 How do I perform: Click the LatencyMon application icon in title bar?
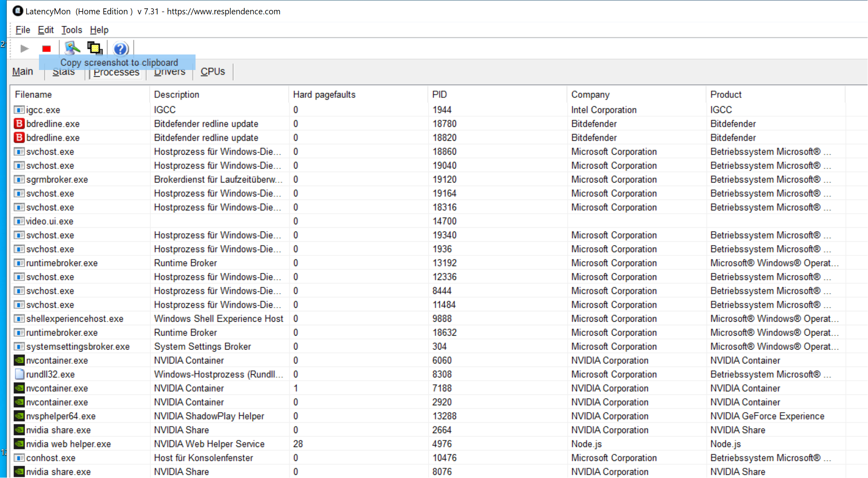(x=17, y=11)
